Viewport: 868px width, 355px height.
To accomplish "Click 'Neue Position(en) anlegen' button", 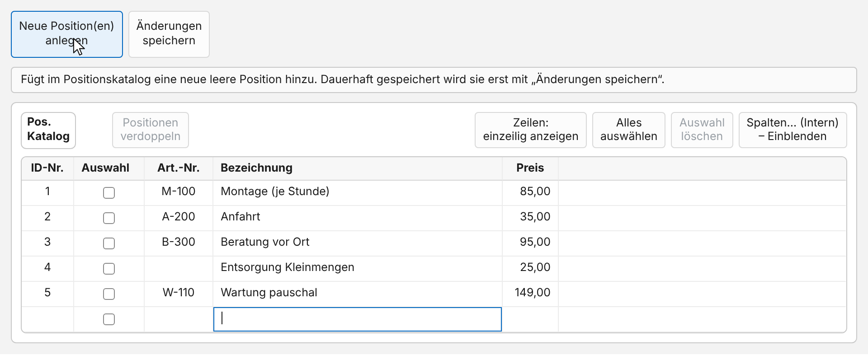I will click(x=67, y=34).
